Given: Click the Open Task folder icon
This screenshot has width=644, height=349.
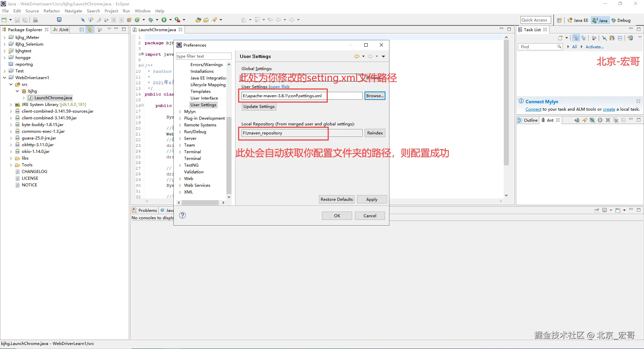Looking at the screenshot, I should pyautogui.click(x=206, y=20).
